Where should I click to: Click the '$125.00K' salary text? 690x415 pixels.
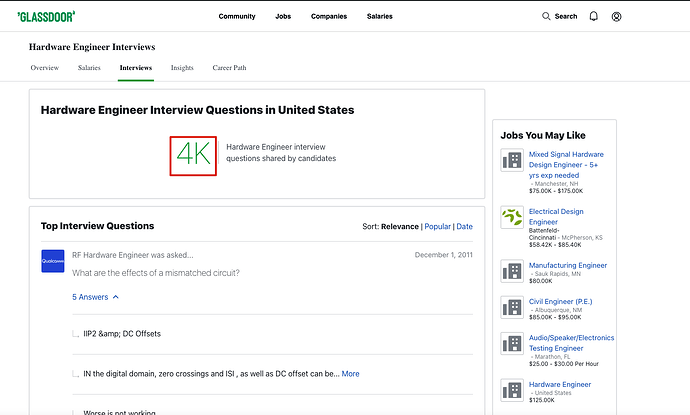click(542, 400)
